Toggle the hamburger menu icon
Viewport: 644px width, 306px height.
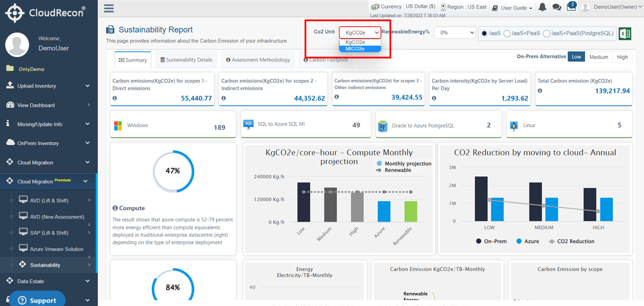coord(109,8)
